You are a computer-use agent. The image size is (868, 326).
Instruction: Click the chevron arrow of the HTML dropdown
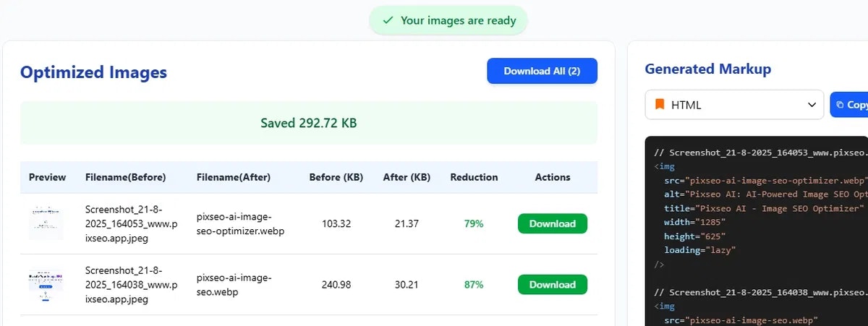click(x=812, y=106)
